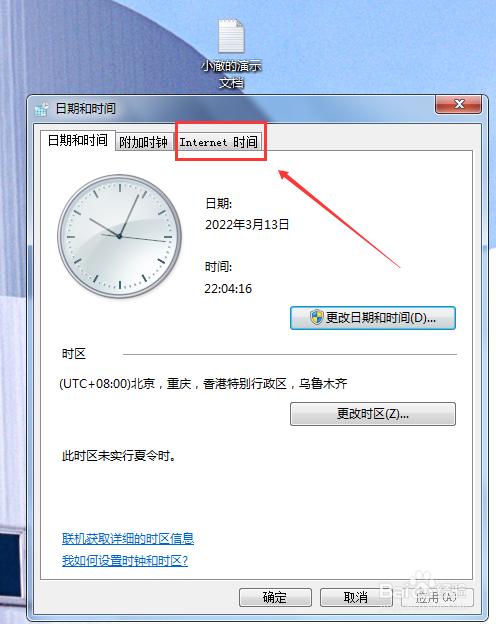The height and width of the screenshot is (624, 496).
Task: Click the date text 2022年3月13日
Action: [247, 224]
